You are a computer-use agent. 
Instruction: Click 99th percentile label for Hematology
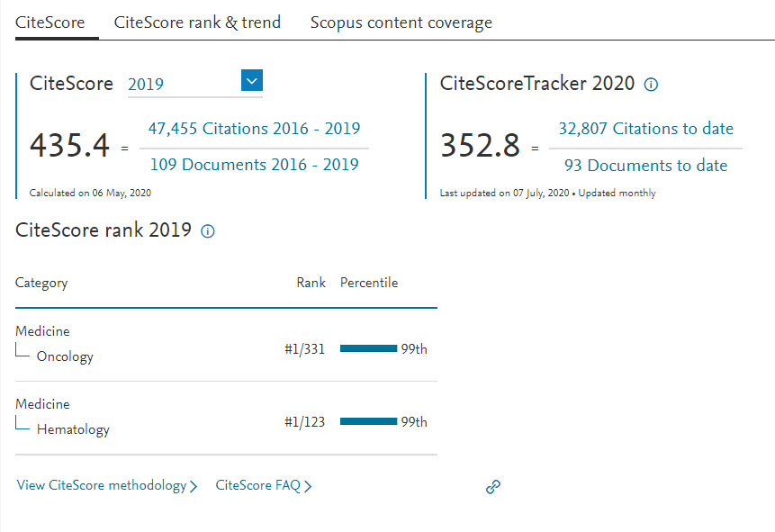coord(414,422)
